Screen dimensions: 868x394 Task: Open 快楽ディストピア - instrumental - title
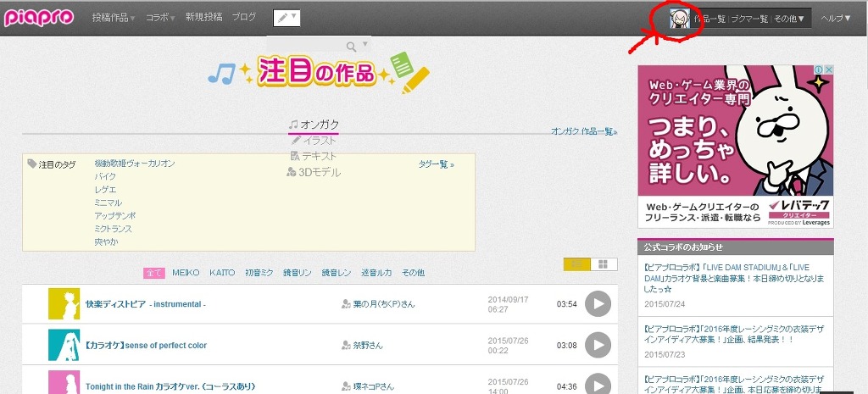[146, 304]
